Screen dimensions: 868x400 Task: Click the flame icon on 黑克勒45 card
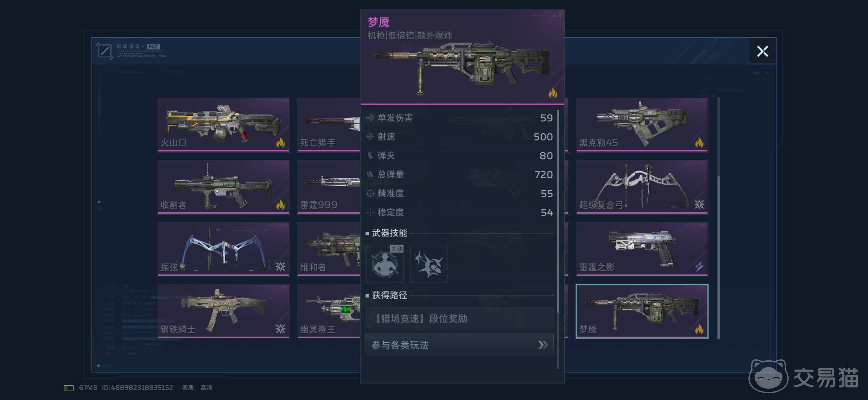[699, 142]
